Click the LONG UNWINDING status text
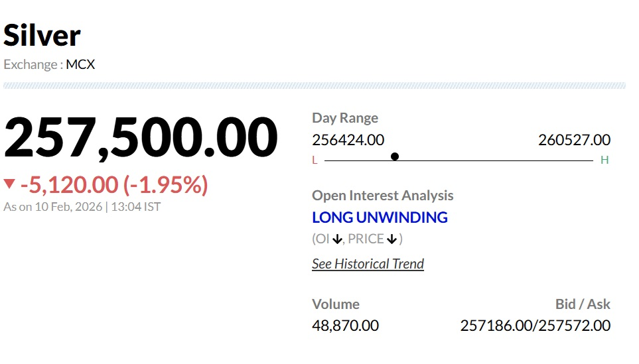The width and height of the screenshot is (639, 364). click(x=380, y=217)
